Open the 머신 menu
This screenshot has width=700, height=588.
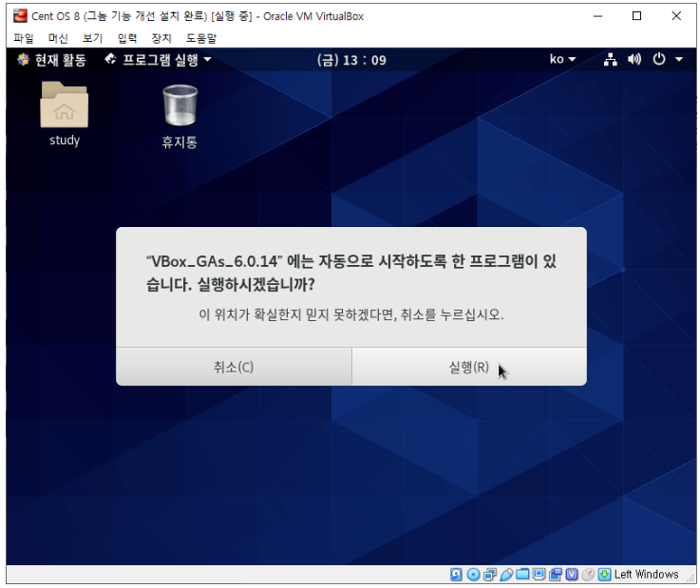point(58,38)
